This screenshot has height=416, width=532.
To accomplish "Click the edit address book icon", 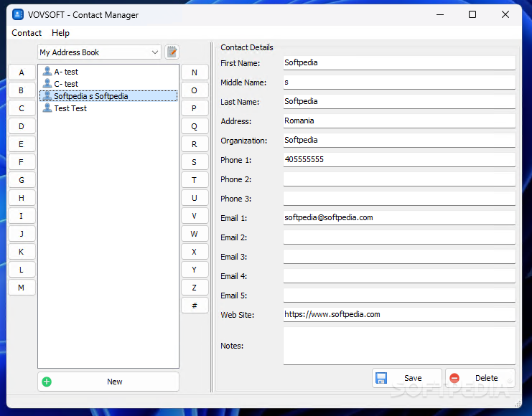I will point(172,52).
